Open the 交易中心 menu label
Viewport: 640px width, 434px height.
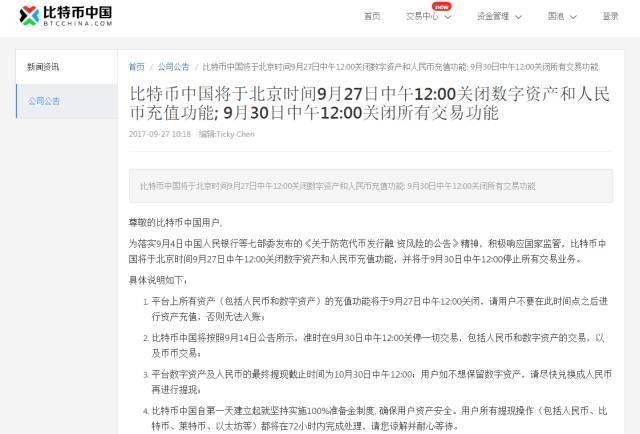422,16
